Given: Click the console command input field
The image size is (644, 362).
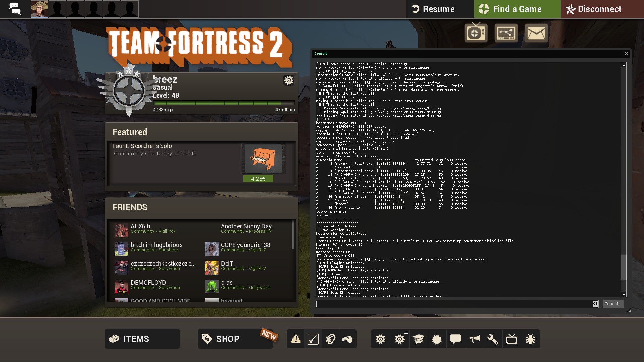Looking at the screenshot, I should [x=454, y=304].
